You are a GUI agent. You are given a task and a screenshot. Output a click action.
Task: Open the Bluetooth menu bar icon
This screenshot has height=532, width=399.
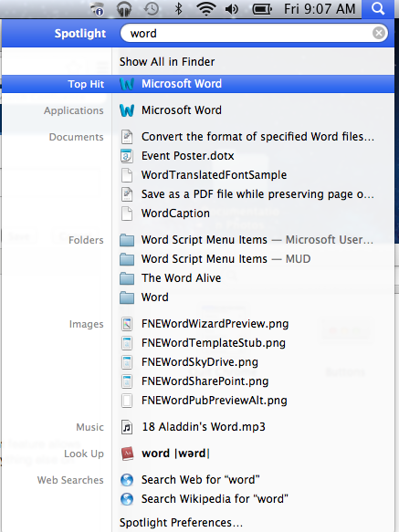point(178,9)
